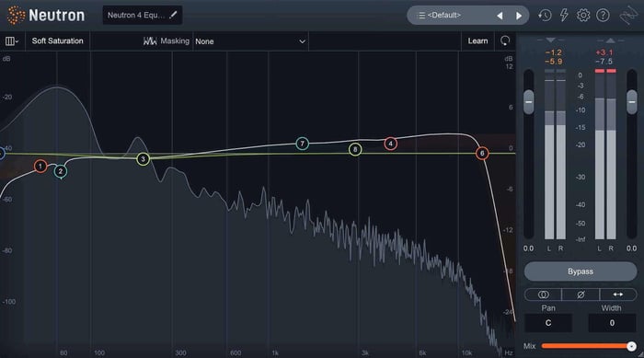Select the low-cut node at the EQ graph's left edge
Image resolution: width=644 pixels, height=358 pixels.
(x=1, y=154)
